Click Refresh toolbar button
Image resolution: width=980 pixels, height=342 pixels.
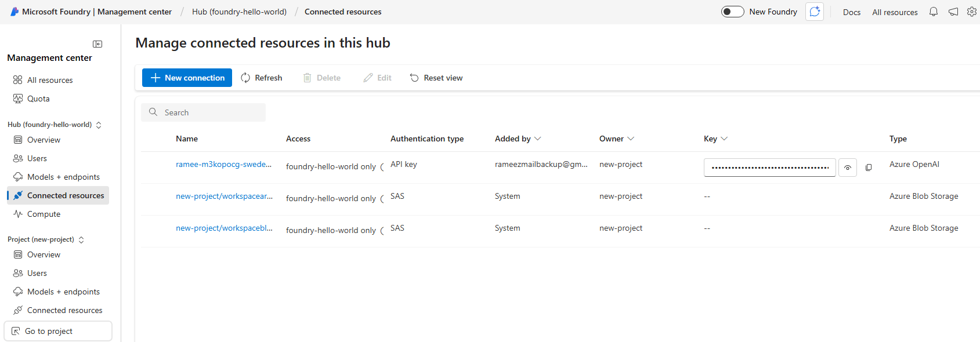point(262,78)
